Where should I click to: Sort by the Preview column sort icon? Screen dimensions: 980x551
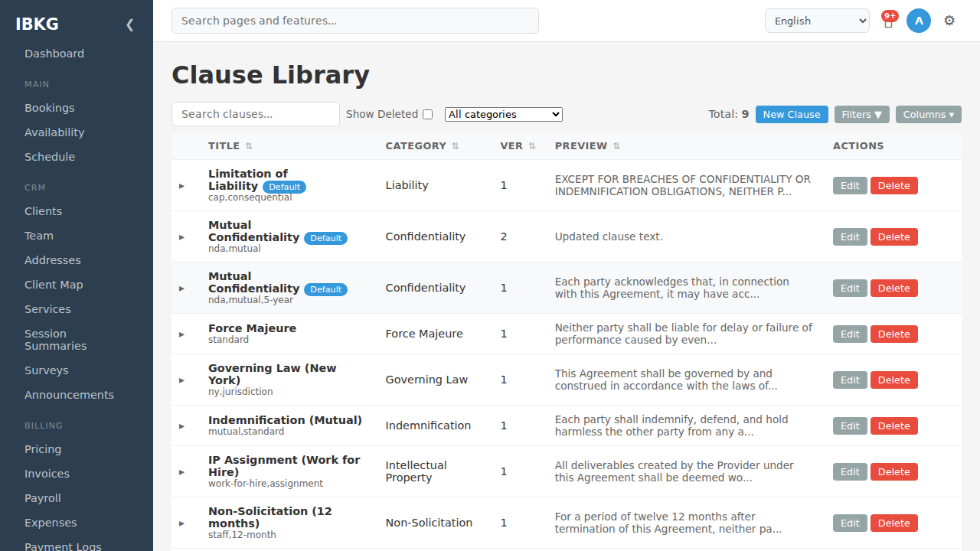pos(616,146)
